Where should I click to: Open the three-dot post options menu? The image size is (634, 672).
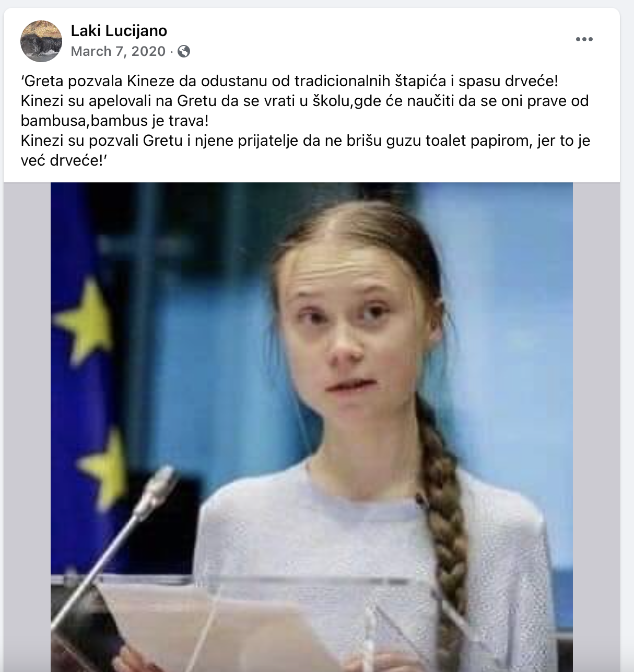click(584, 39)
